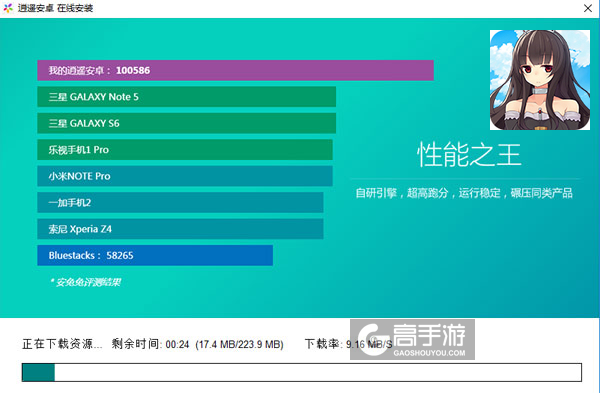Close the 逍遥安卓 installer window

point(588,8)
